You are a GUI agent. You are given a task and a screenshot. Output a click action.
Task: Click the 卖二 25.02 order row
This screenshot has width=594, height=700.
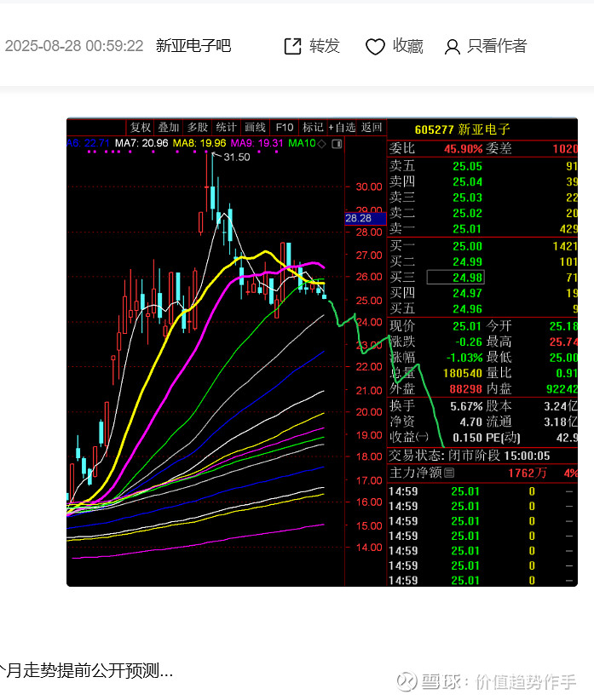(x=482, y=213)
